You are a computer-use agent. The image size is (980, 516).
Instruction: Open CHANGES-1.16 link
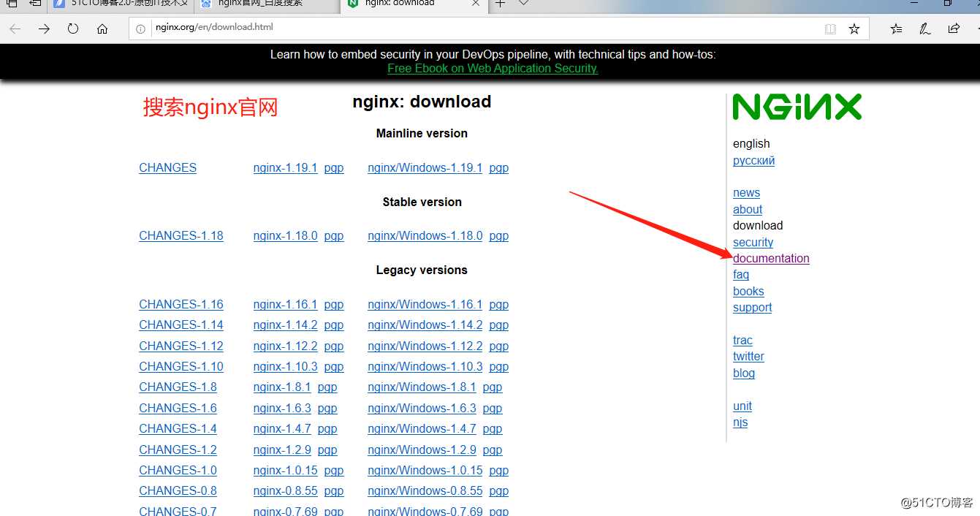pos(181,304)
